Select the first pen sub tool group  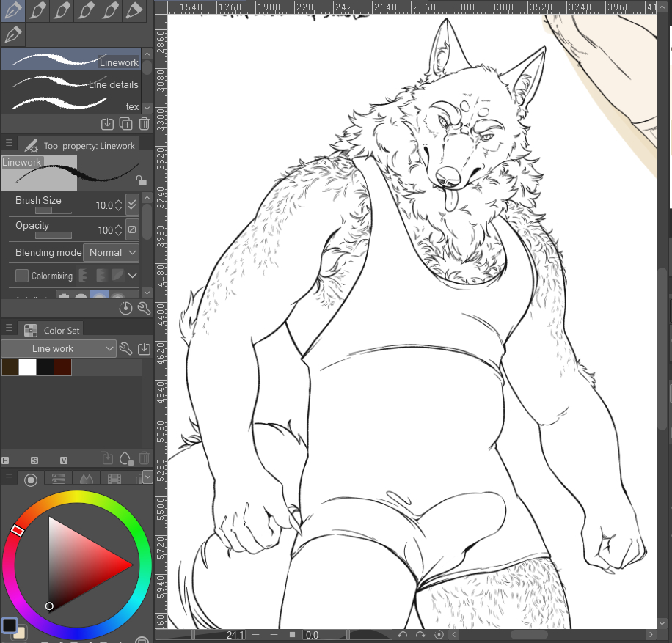click(13, 10)
